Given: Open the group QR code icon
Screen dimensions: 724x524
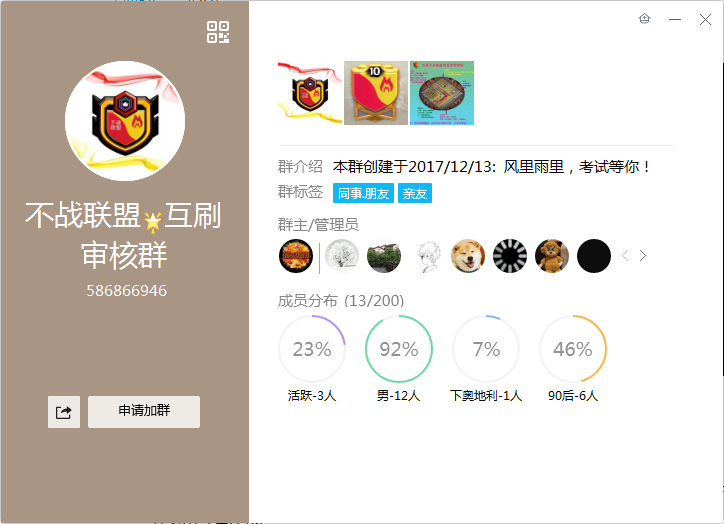Looking at the screenshot, I should [x=218, y=32].
